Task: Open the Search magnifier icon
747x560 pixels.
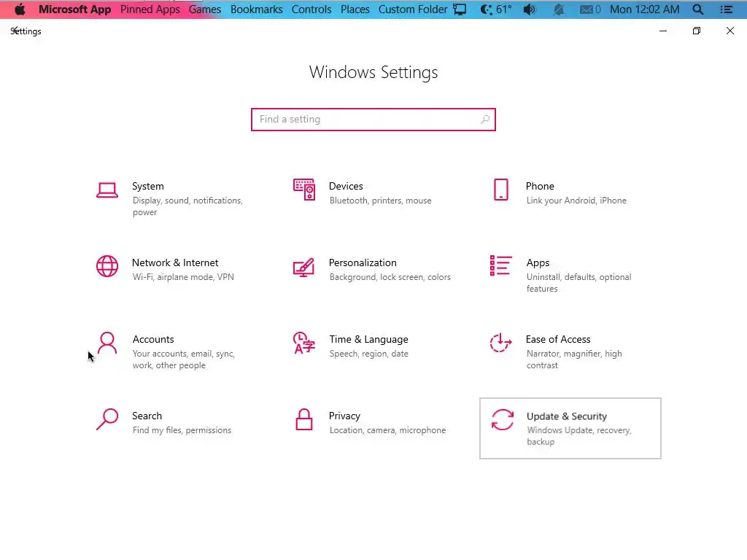Action: (x=107, y=419)
